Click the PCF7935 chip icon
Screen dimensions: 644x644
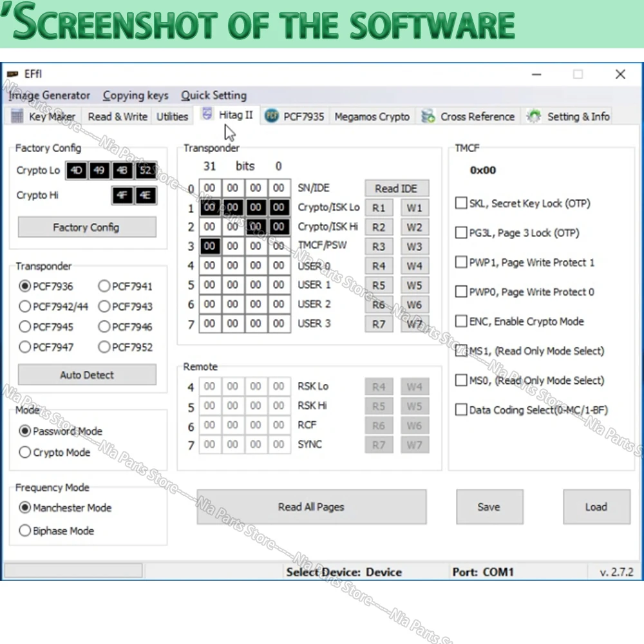coord(272,116)
